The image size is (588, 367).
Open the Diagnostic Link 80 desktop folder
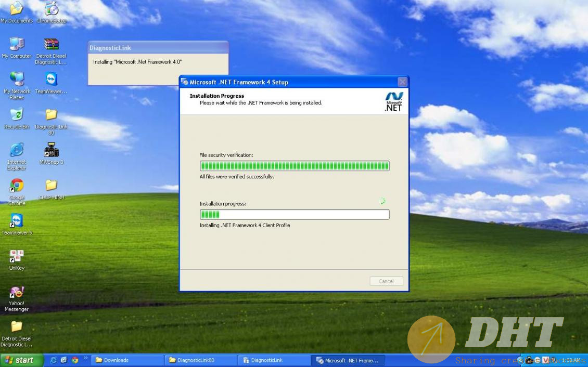(x=51, y=115)
